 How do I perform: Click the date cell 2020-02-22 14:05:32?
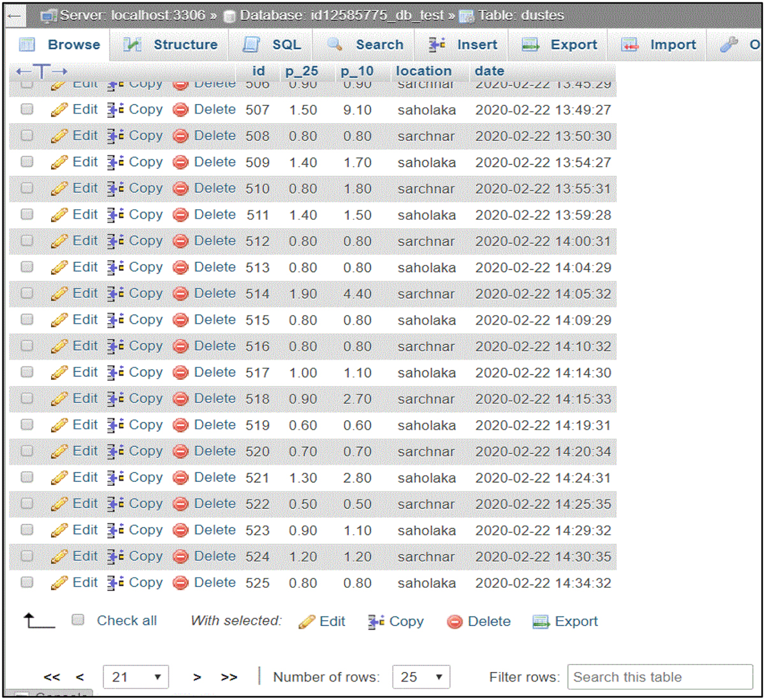543,294
